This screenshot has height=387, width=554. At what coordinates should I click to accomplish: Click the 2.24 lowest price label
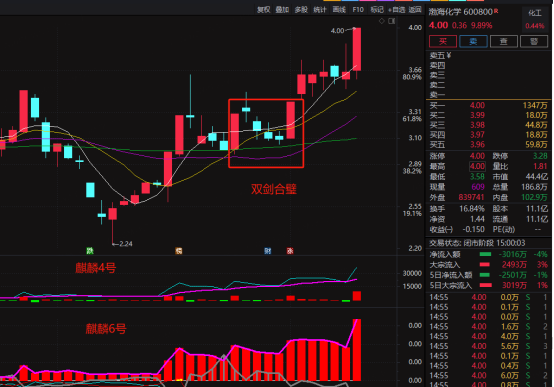[x=126, y=244]
